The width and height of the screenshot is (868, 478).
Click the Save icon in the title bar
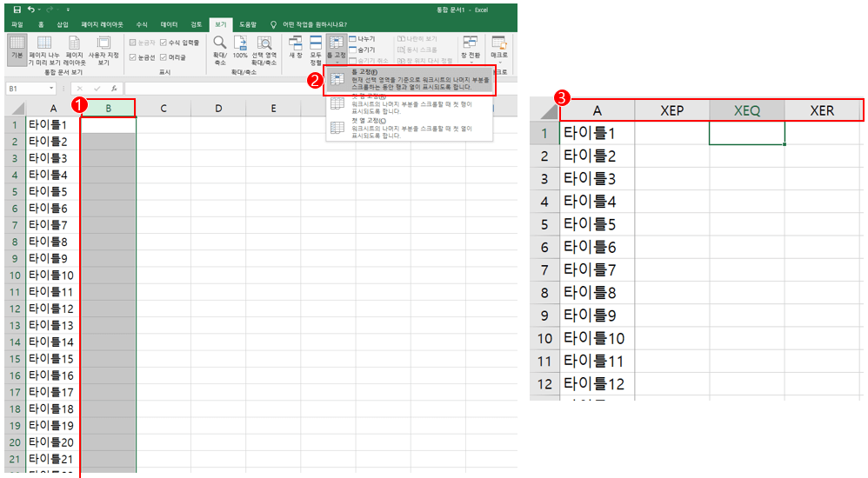point(17,10)
